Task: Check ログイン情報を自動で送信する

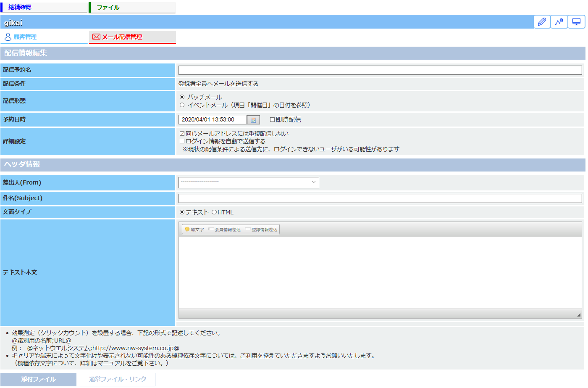Action: 182,141
